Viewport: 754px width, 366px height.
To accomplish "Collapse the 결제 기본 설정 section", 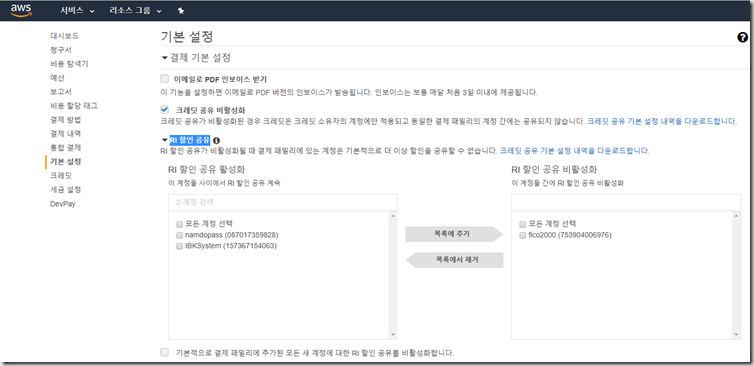I will 165,58.
